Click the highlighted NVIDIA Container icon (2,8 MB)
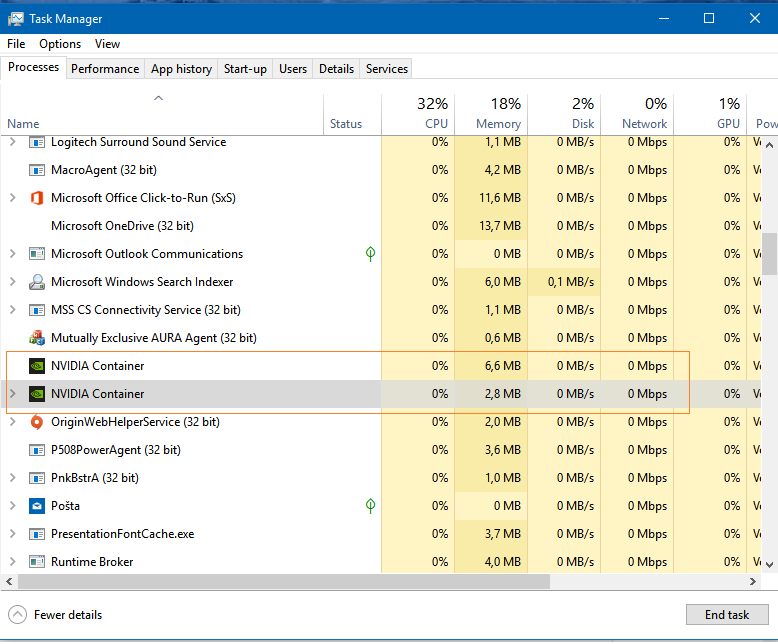The height and width of the screenshot is (644, 778). (37, 394)
